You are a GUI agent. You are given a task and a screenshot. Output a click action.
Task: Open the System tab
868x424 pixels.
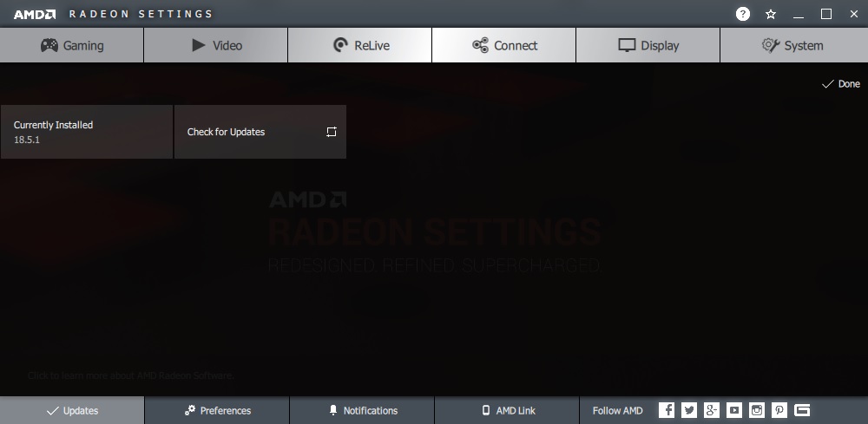tap(794, 45)
